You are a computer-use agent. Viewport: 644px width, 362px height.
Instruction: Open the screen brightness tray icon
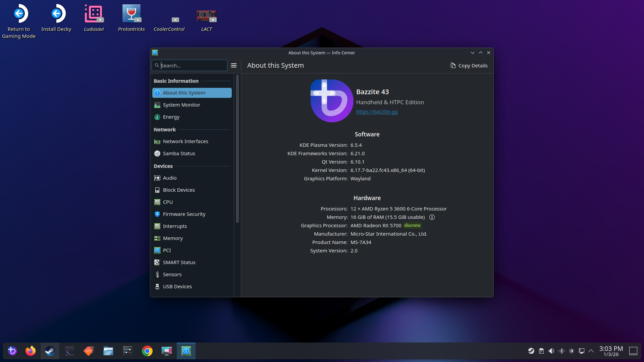[572, 351]
